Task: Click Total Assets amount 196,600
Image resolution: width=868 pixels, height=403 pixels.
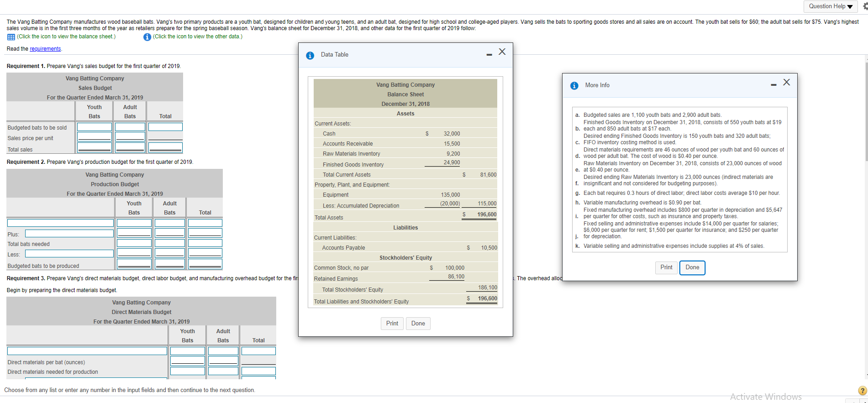Action: [x=487, y=215]
